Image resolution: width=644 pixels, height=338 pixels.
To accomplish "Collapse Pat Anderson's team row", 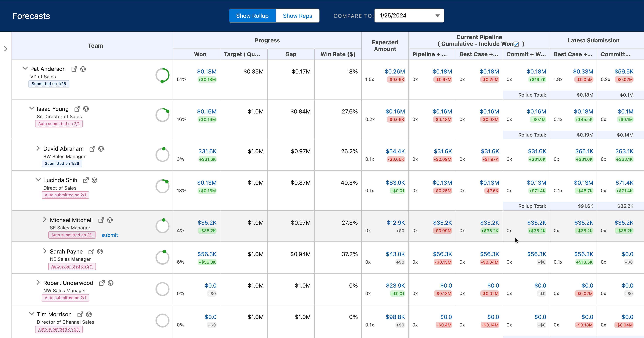I will coord(25,69).
